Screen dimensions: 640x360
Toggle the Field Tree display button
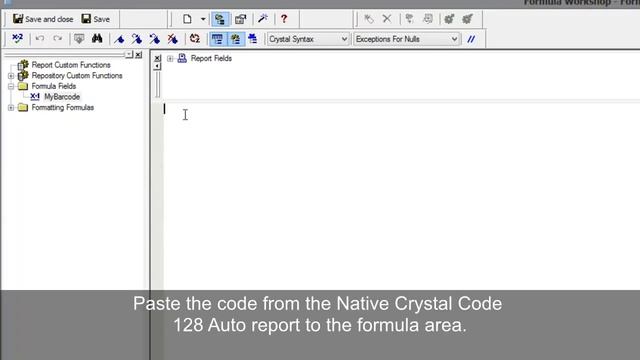click(x=218, y=39)
